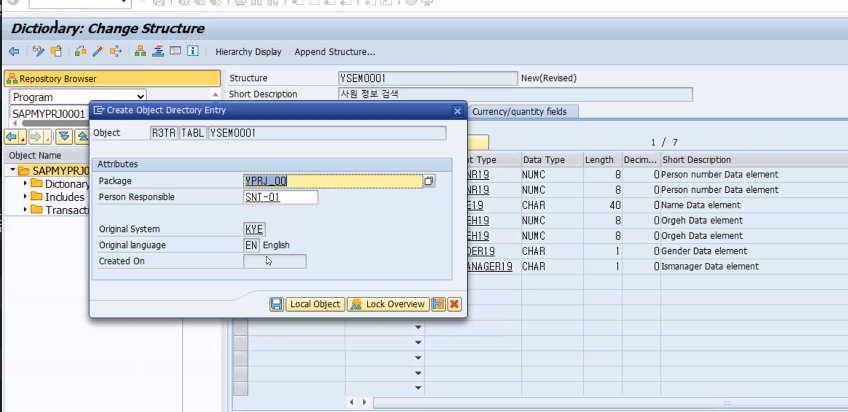This screenshot has height=412, width=848.
Task: Open the Program object type dropdown
Action: tap(141, 97)
